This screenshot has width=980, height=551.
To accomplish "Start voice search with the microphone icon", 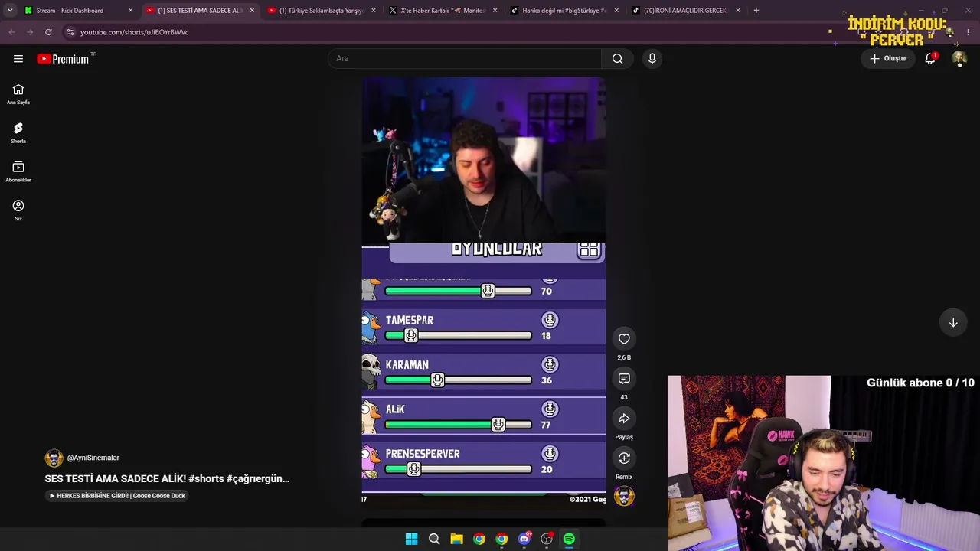I will tap(652, 58).
